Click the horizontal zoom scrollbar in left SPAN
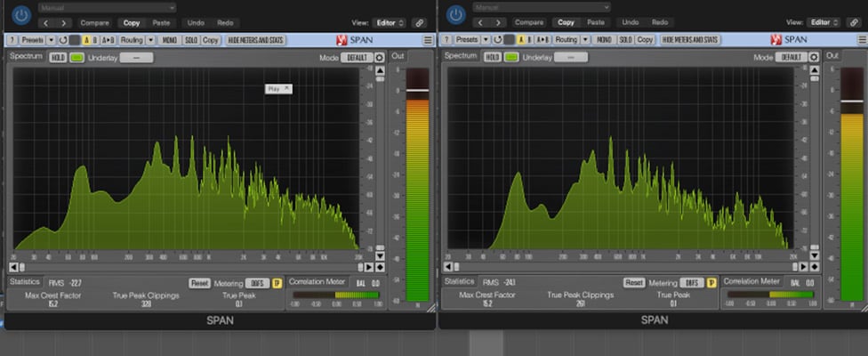Screen dimensions: 868x356 (191, 267)
